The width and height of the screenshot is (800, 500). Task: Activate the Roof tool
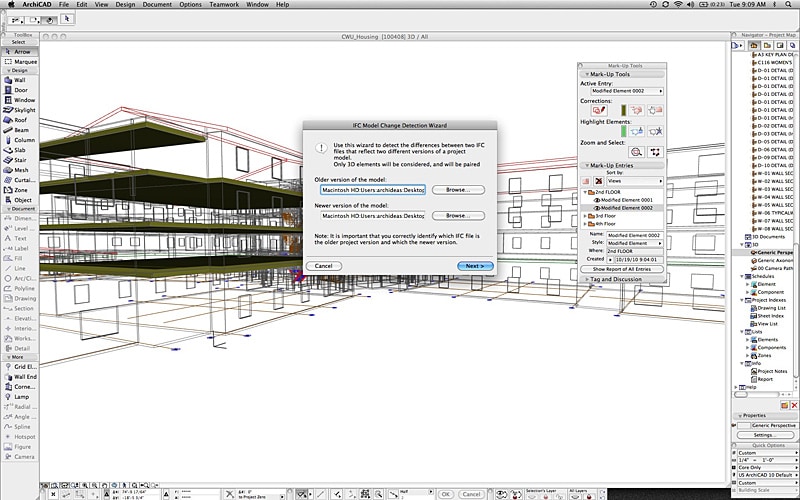pos(19,120)
